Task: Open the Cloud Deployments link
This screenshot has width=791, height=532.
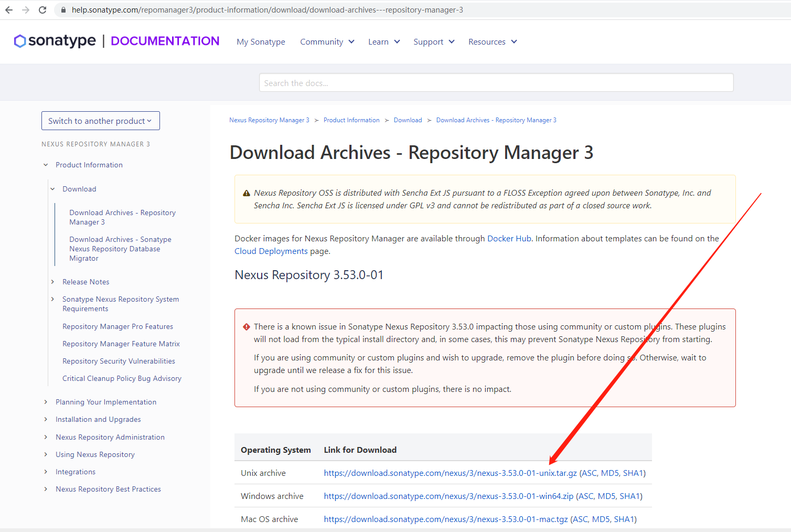Action: tap(271, 251)
